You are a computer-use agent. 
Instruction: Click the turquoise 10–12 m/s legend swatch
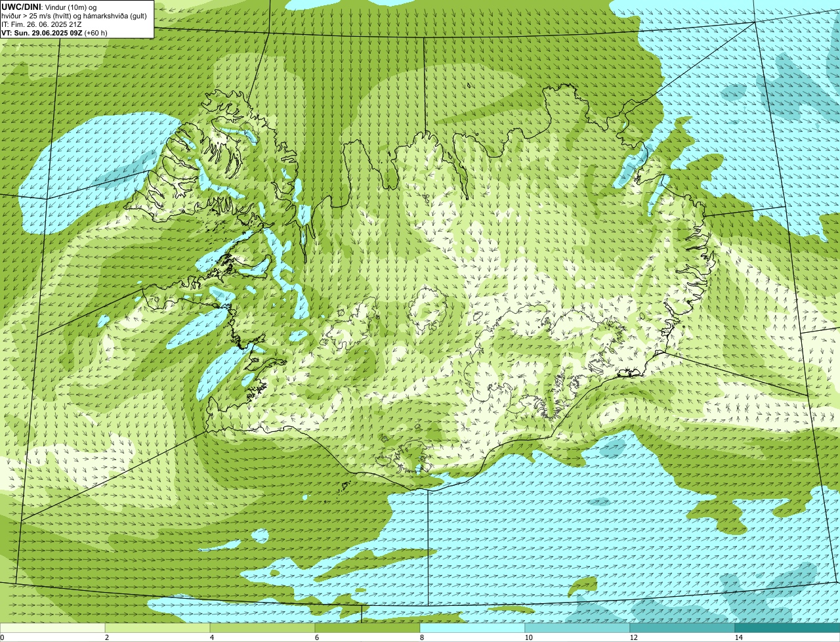[x=577, y=628]
